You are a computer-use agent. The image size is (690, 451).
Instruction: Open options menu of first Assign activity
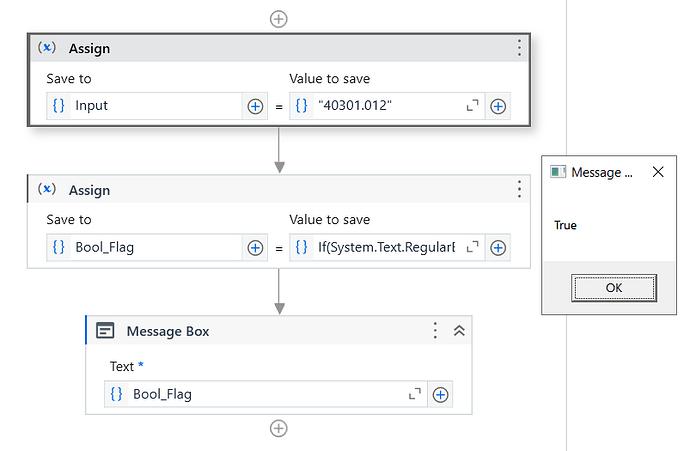pos(519,48)
